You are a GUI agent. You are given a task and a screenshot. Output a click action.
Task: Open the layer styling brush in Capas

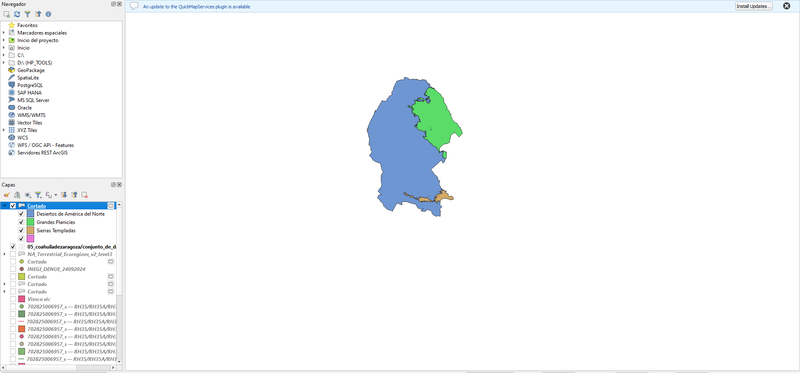click(7, 195)
